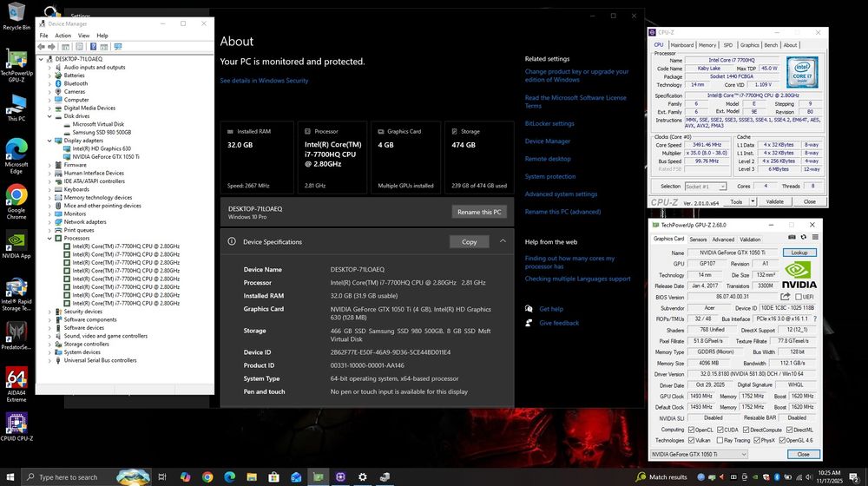Open the Settings gear in the taskbar
868x486 pixels.
(363, 476)
